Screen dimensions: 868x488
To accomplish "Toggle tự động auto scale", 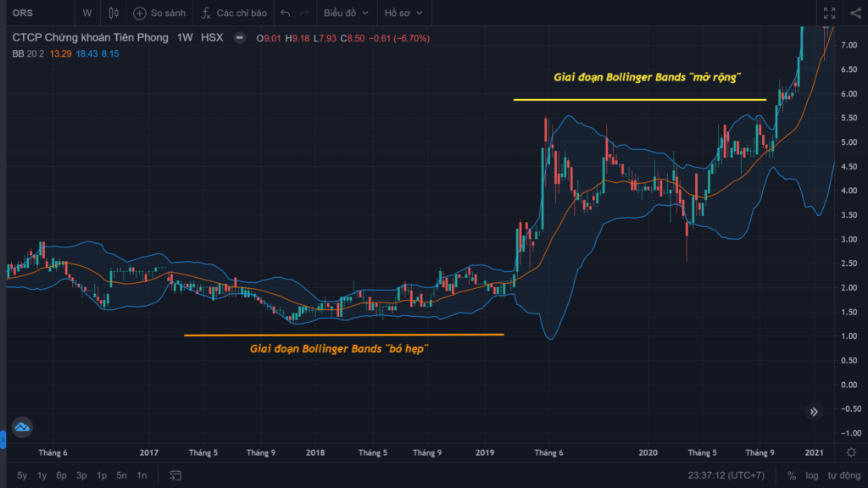I will pos(844,475).
